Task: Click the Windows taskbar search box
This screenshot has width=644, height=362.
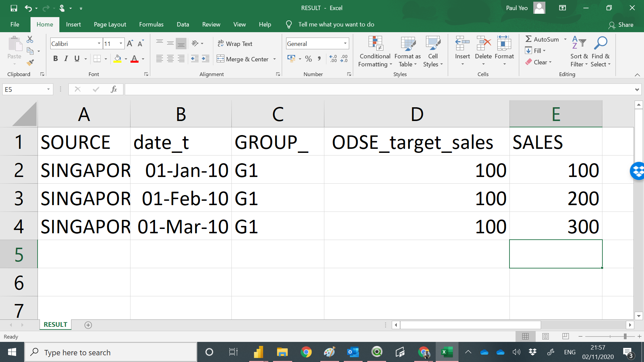Action: pyautogui.click(x=111, y=352)
